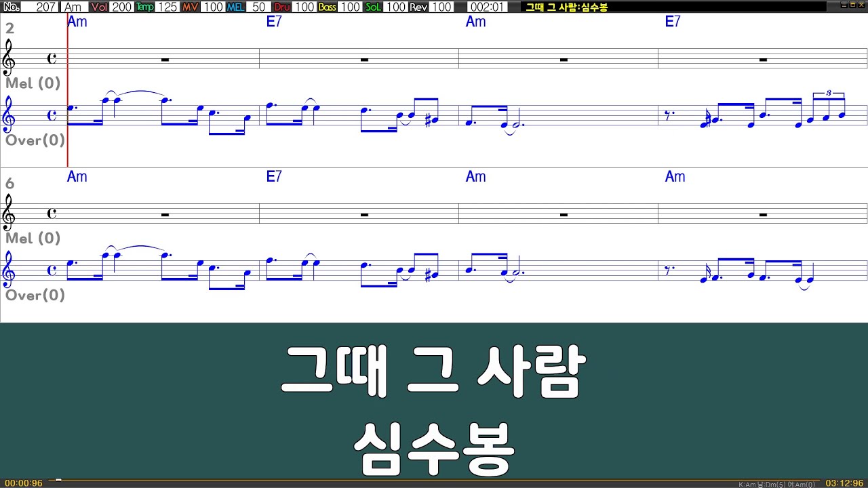Screen dimensions: 868x488
Task: Select the Rev value 100
Action: click(x=441, y=7)
